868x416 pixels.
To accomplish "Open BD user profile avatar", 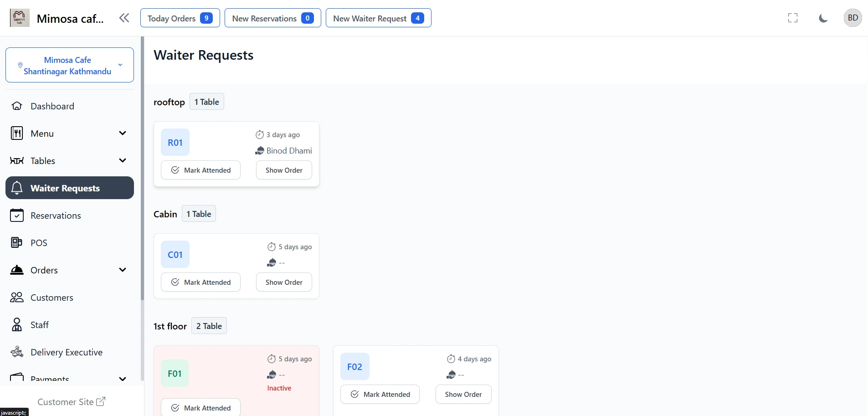I will point(853,18).
